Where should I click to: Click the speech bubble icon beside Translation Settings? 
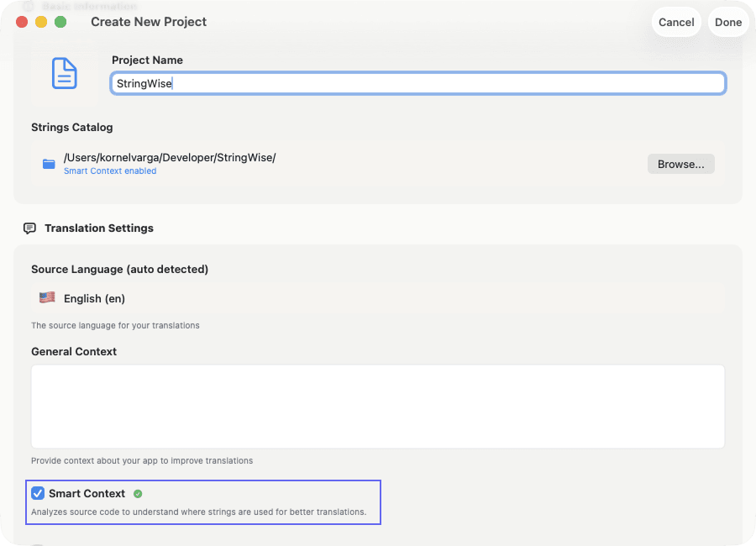pyautogui.click(x=31, y=228)
